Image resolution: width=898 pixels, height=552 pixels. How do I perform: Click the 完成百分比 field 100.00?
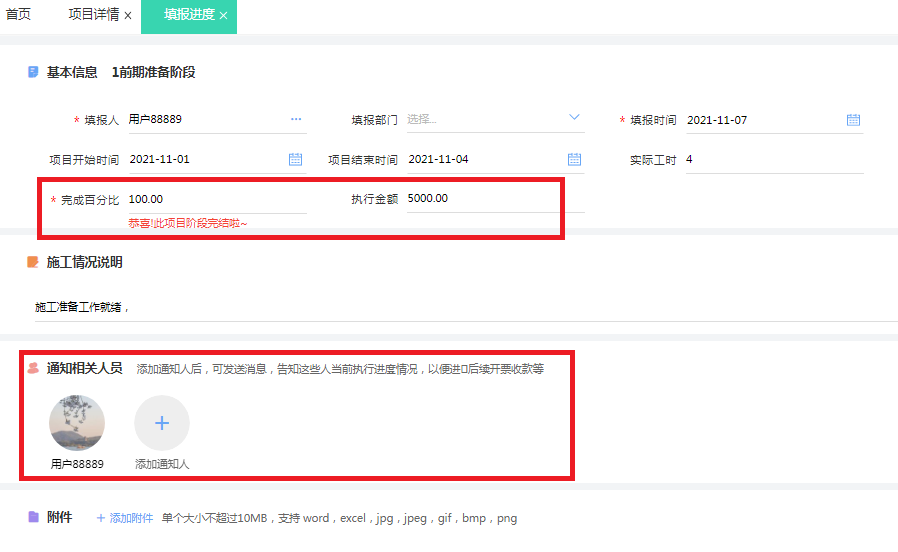(218, 199)
